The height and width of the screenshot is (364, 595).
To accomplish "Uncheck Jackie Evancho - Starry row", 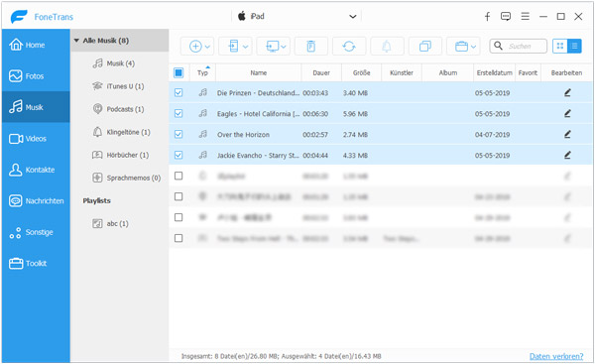I will click(x=178, y=155).
